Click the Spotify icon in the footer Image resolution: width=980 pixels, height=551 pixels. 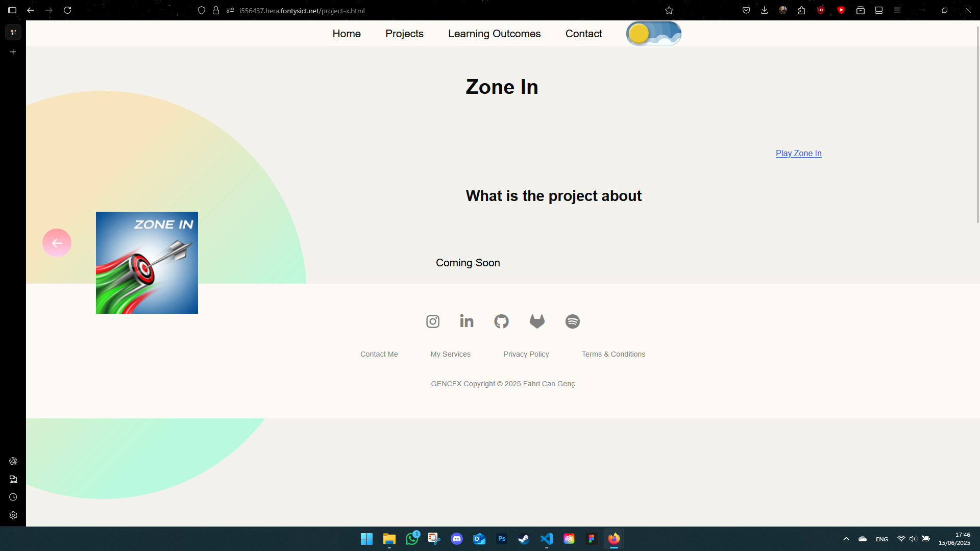[572, 321]
